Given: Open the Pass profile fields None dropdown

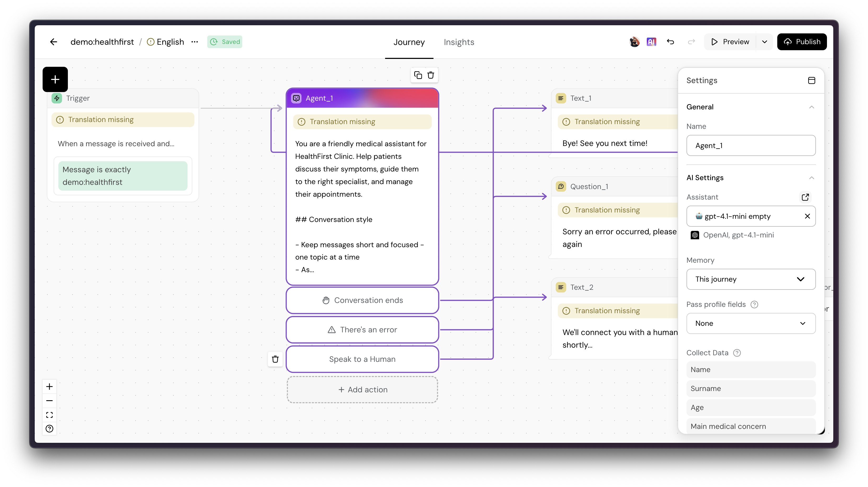Looking at the screenshot, I should tap(751, 323).
